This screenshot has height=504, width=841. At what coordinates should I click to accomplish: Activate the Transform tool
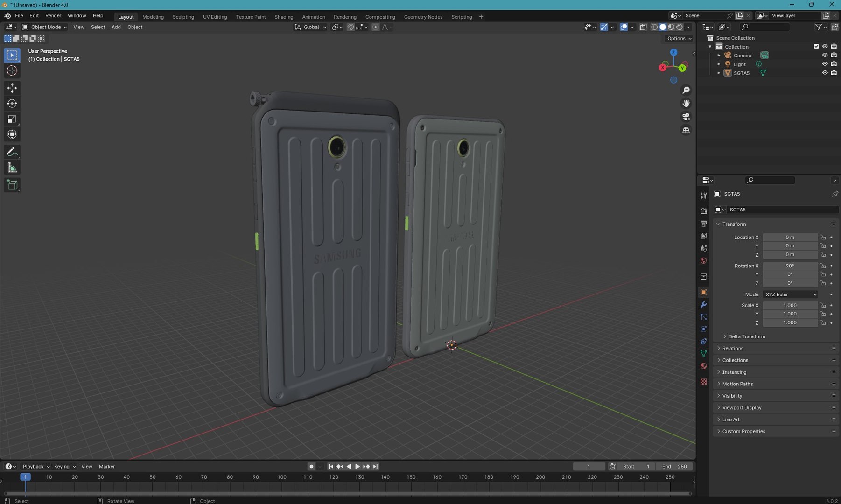pos(12,134)
